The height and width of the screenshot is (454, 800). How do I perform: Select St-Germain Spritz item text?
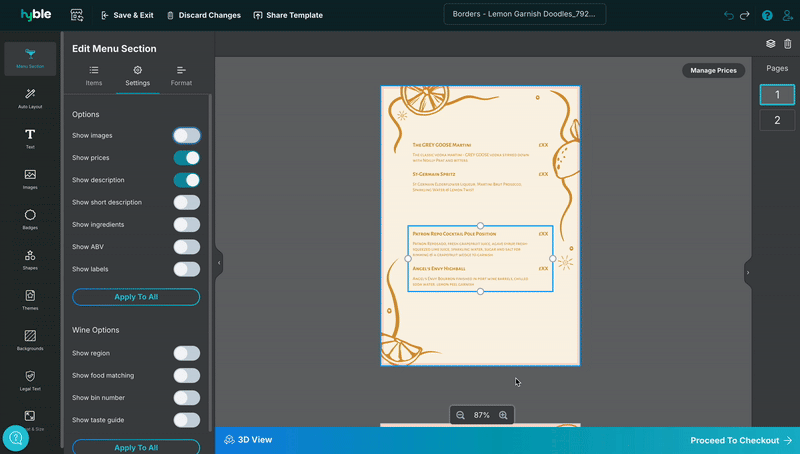434,174
